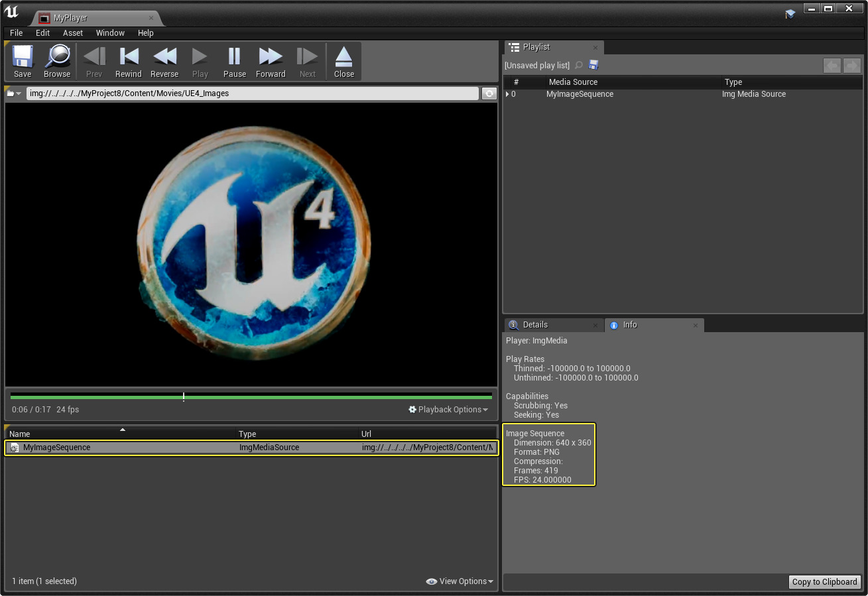This screenshot has width=868, height=596.
Task: Open the folder dropdown beside URL field
Action: pos(14,93)
